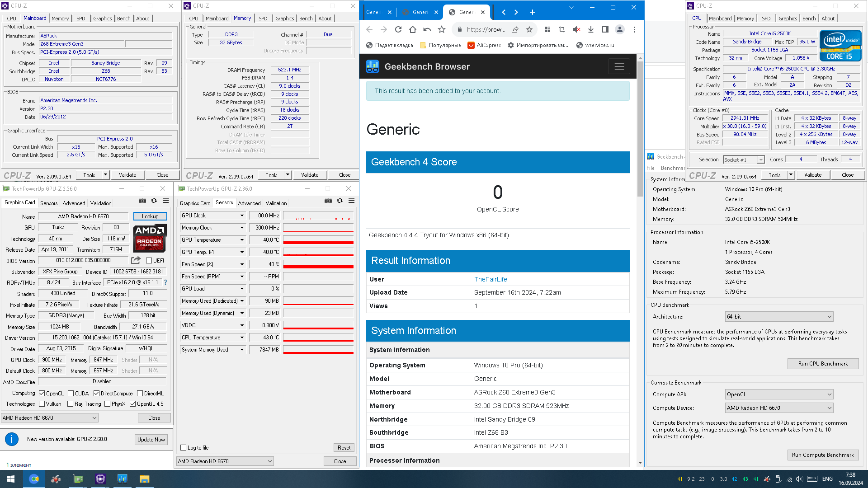868x488 pixels.
Task: Refresh data in GPU-Z Graphics Card window
Action: (154, 201)
